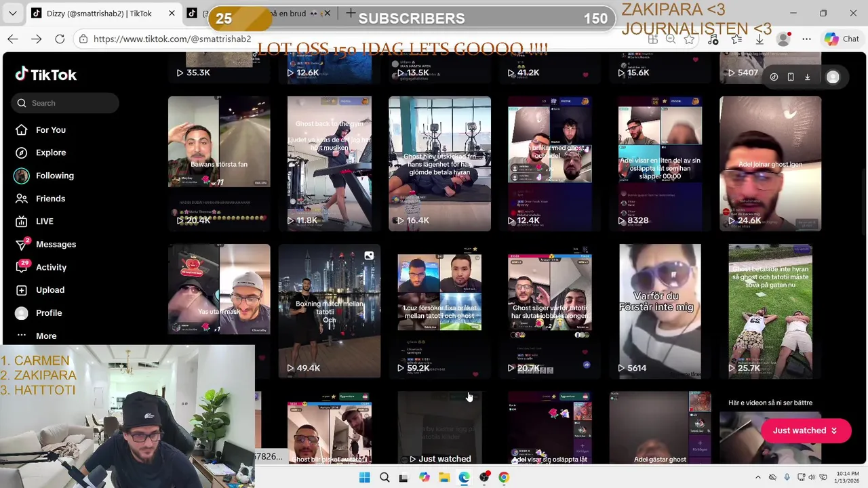Screen dimensions: 868x488
Task: Open the favorites list icon
Action: coord(736,39)
